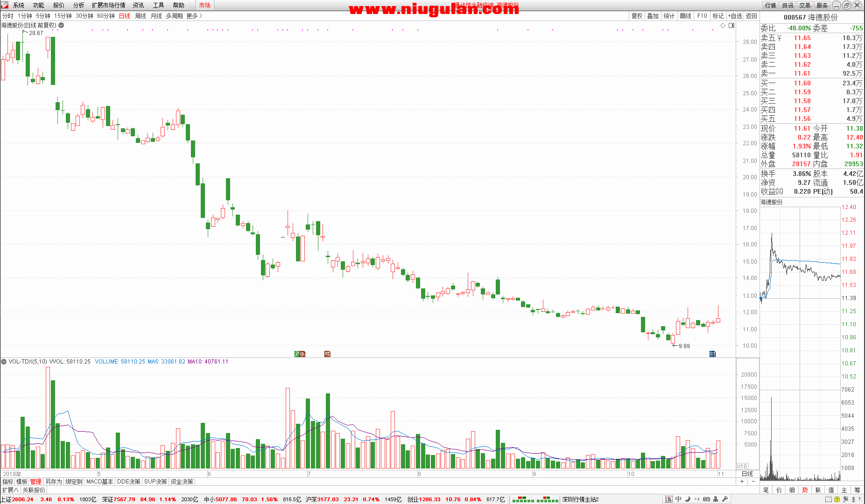Expand the 扩展 panel
865x504 pixels.
(10, 490)
